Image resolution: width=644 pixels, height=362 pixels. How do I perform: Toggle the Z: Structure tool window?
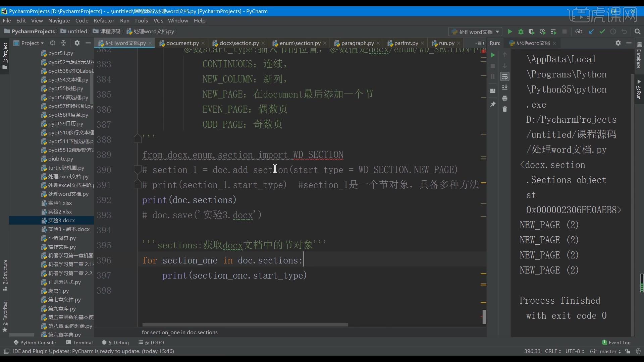pyautogui.click(x=5, y=275)
